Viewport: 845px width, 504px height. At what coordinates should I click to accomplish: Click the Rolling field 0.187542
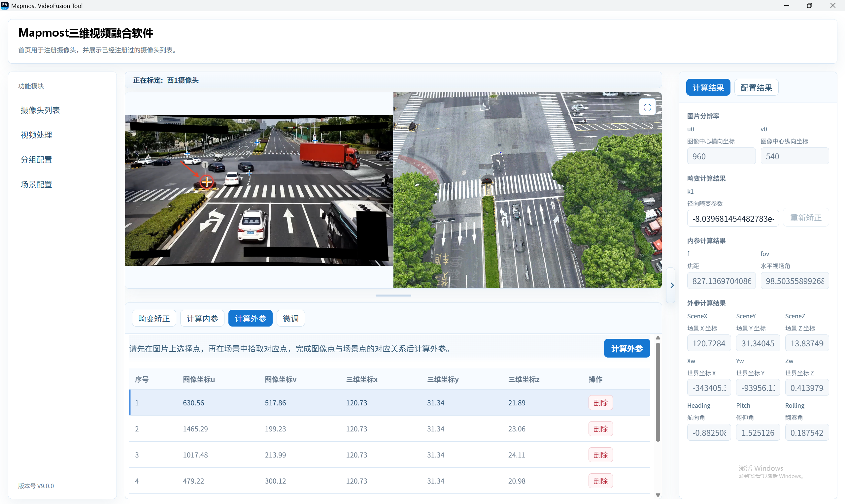[807, 432]
